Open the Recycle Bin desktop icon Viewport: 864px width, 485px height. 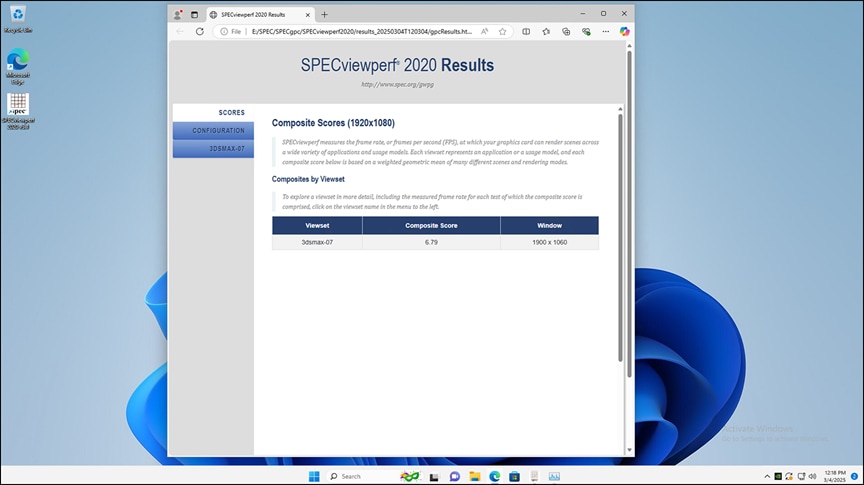click(x=18, y=20)
